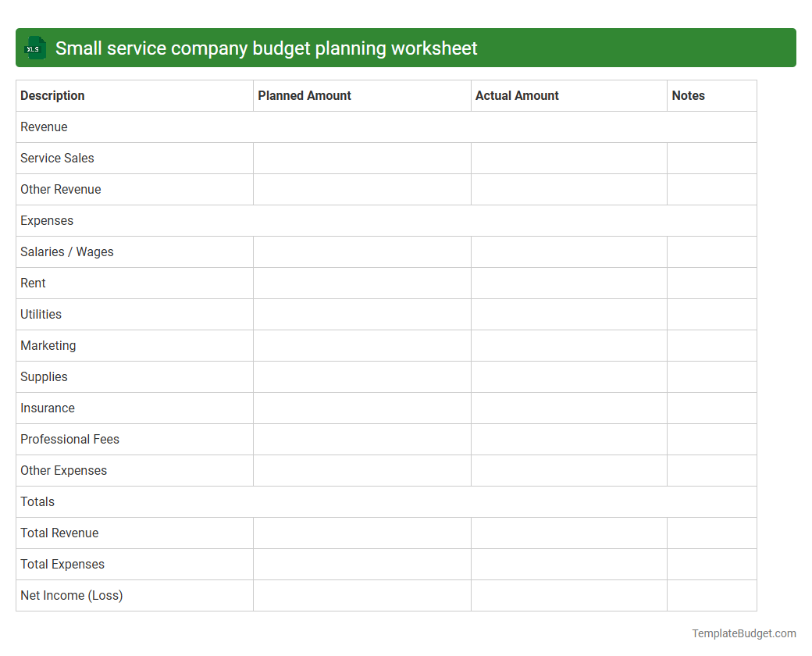The width and height of the screenshot is (812, 656).
Task: Click the green XLS file icon
Action: [34, 48]
